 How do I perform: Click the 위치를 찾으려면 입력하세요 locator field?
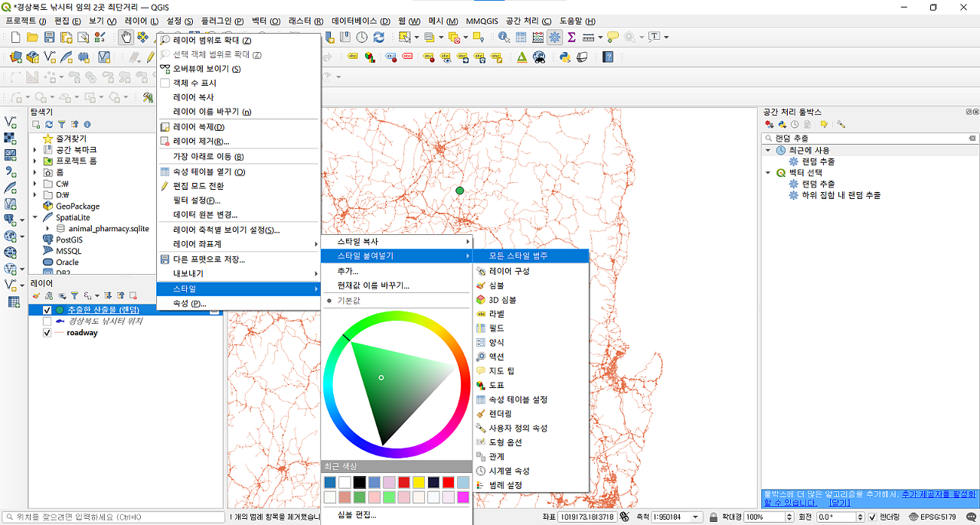pos(112,517)
